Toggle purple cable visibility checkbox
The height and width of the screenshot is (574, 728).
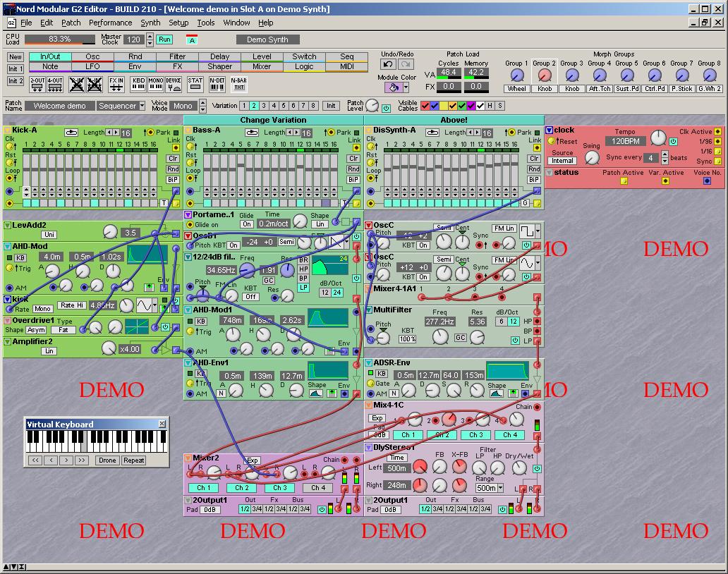471,106
